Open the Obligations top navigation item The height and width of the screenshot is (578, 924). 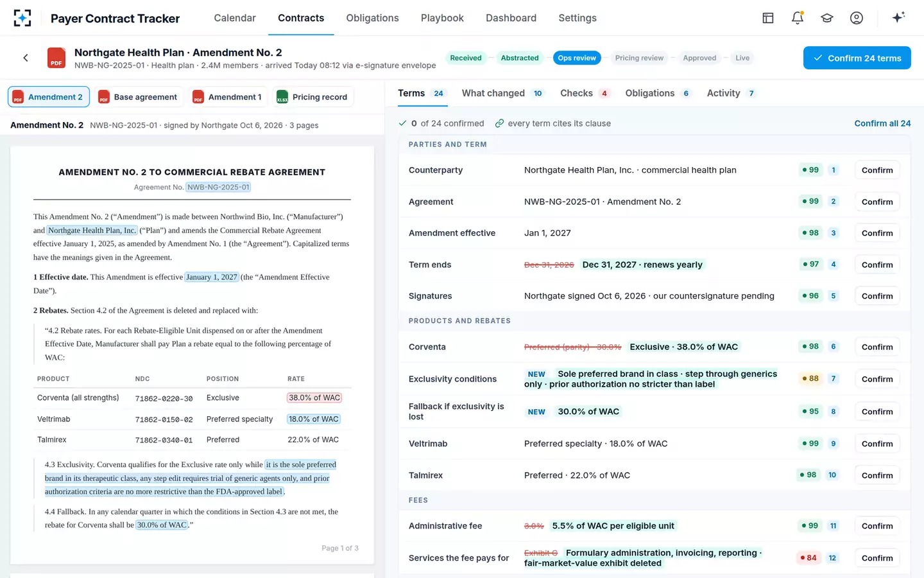coord(372,18)
